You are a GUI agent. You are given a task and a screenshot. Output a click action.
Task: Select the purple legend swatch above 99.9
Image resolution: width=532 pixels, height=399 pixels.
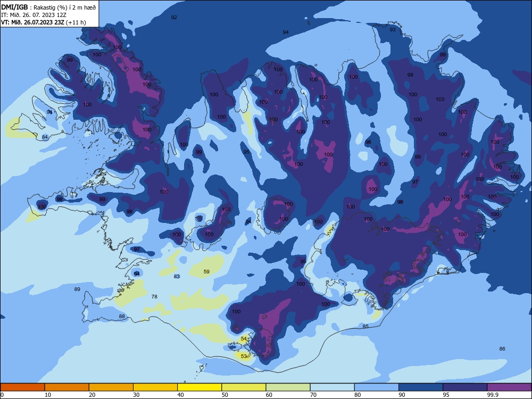509,387
